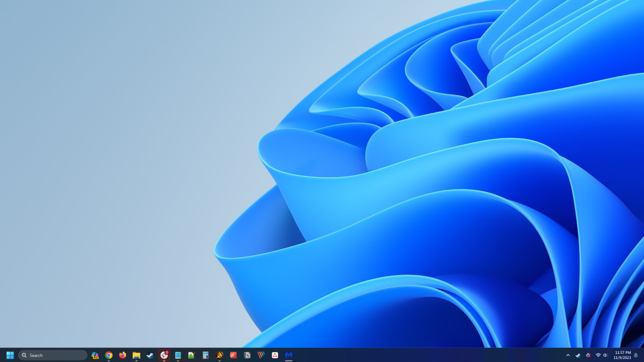
Task: Open Steam from the pinned taskbar apps
Action: (150, 355)
